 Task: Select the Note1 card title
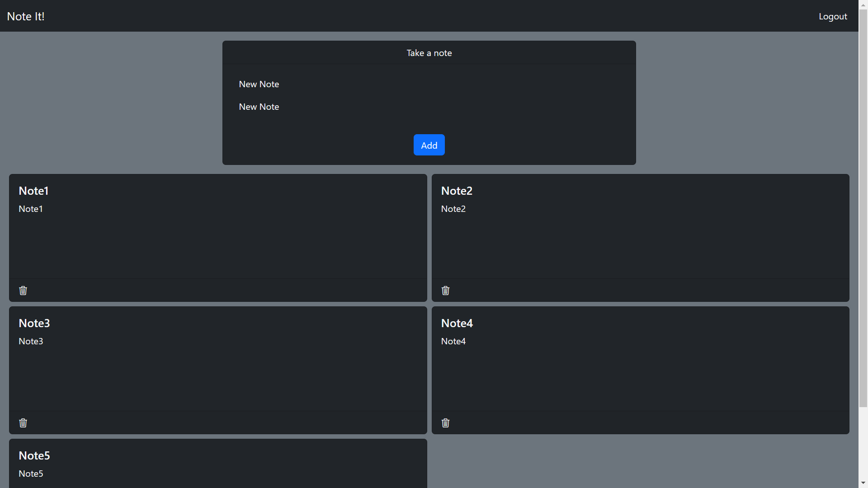coord(33,191)
